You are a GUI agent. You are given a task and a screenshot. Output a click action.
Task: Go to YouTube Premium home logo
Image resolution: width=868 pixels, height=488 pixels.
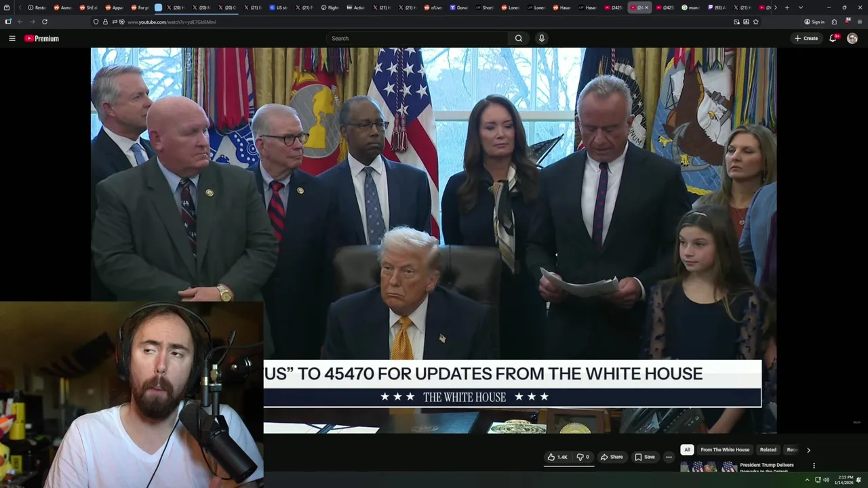tap(41, 39)
